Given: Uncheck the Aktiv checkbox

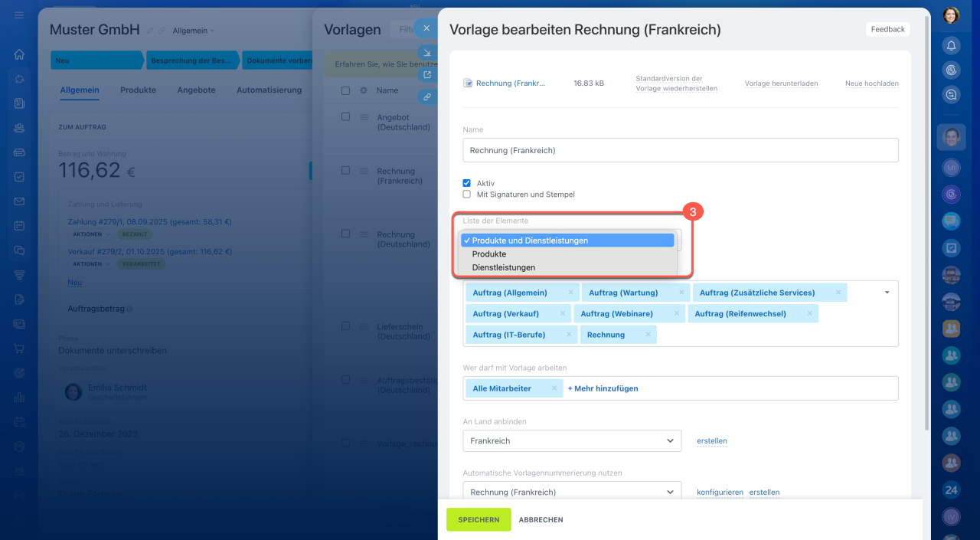Looking at the screenshot, I should click(467, 183).
